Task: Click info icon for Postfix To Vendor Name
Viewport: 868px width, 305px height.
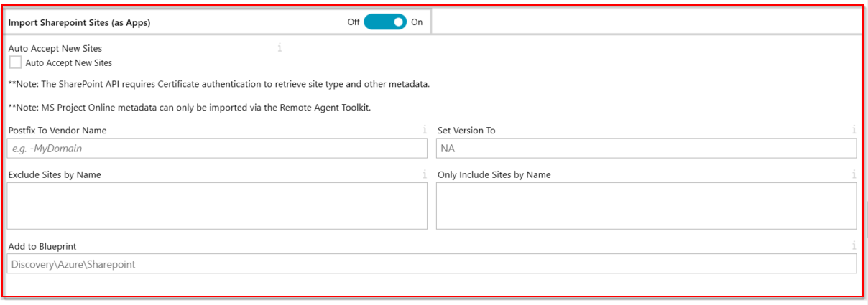Action: pos(424,130)
